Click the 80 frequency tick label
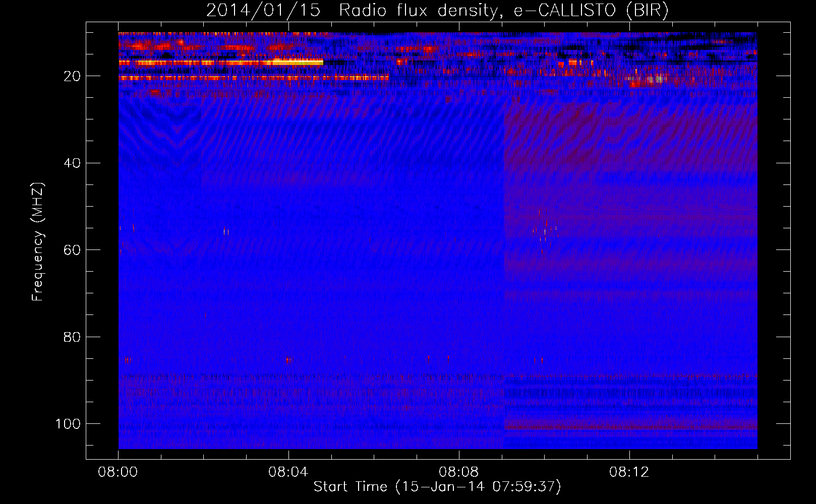 [73, 337]
